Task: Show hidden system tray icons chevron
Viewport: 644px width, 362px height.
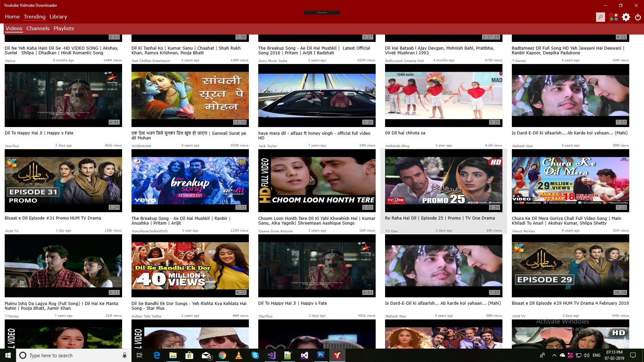Action: (x=554, y=355)
